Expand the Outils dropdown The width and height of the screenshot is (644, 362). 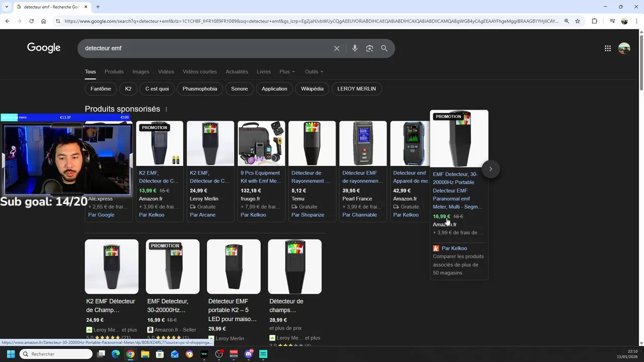pos(314,71)
